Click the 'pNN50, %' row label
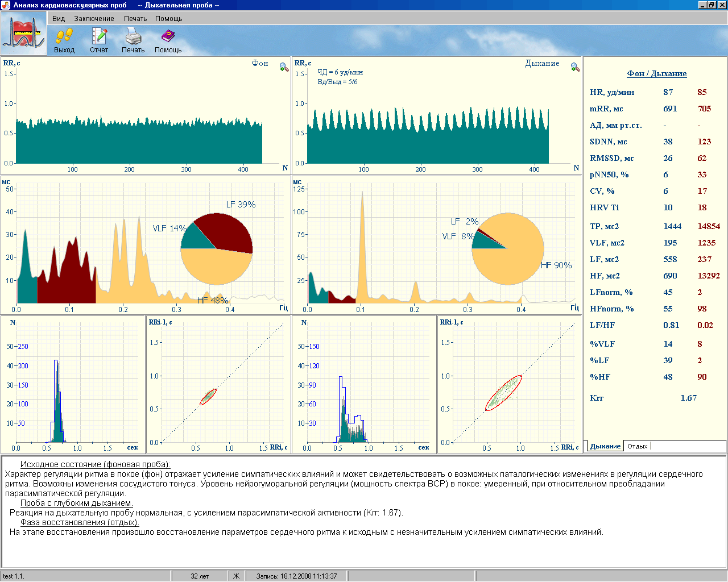 (x=609, y=174)
